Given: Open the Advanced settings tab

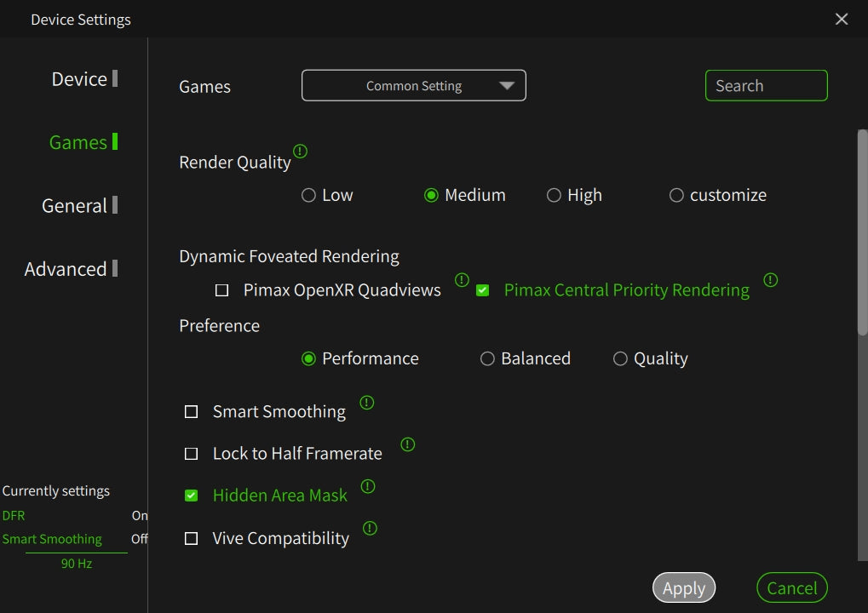Looking at the screenshot, I should [x=66, y=269].
